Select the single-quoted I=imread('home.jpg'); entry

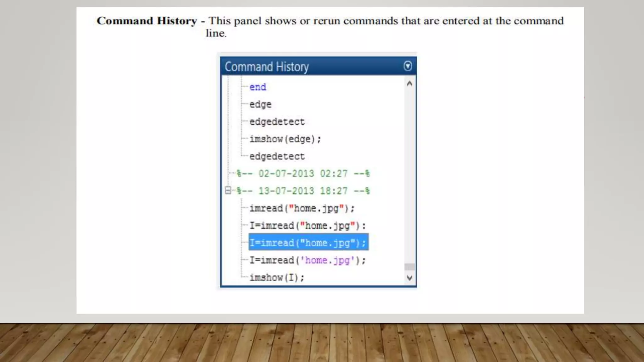pos(307,260)
